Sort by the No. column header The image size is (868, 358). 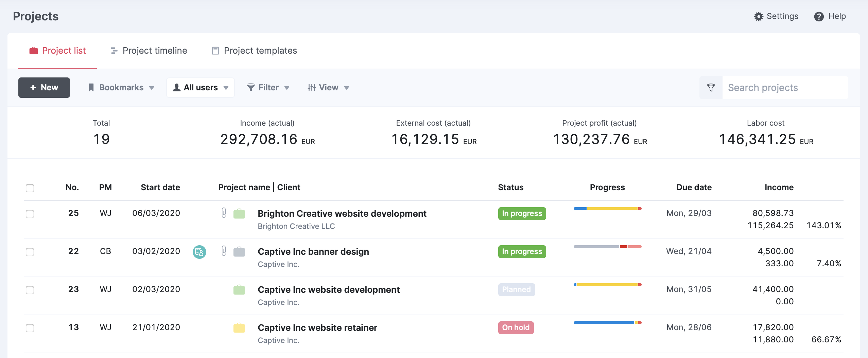pyautogui.click(x=72, y=187)
